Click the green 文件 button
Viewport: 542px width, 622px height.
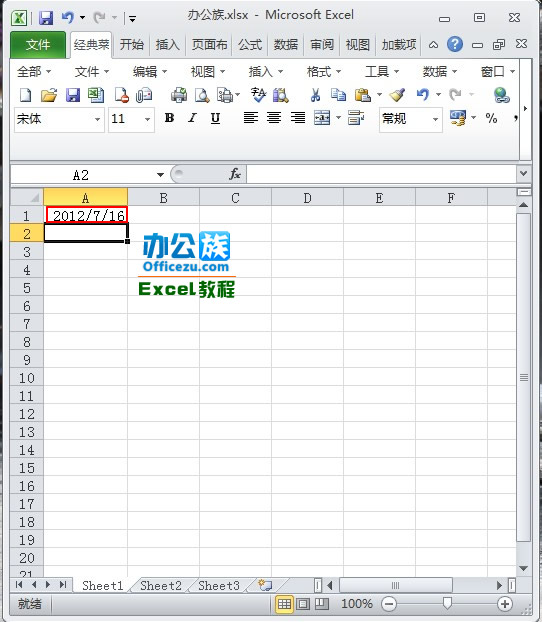pyautogui.click(x=38, y=45)
